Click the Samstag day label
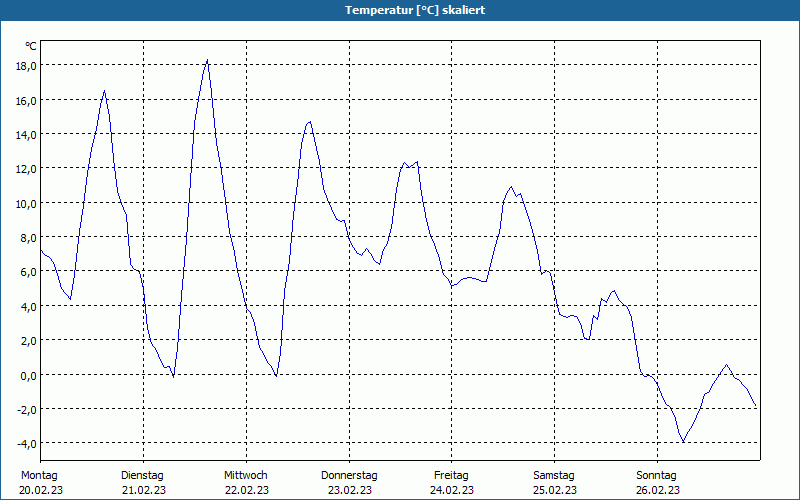This screenshot has width=800, height=500. [x=554, y=476]
